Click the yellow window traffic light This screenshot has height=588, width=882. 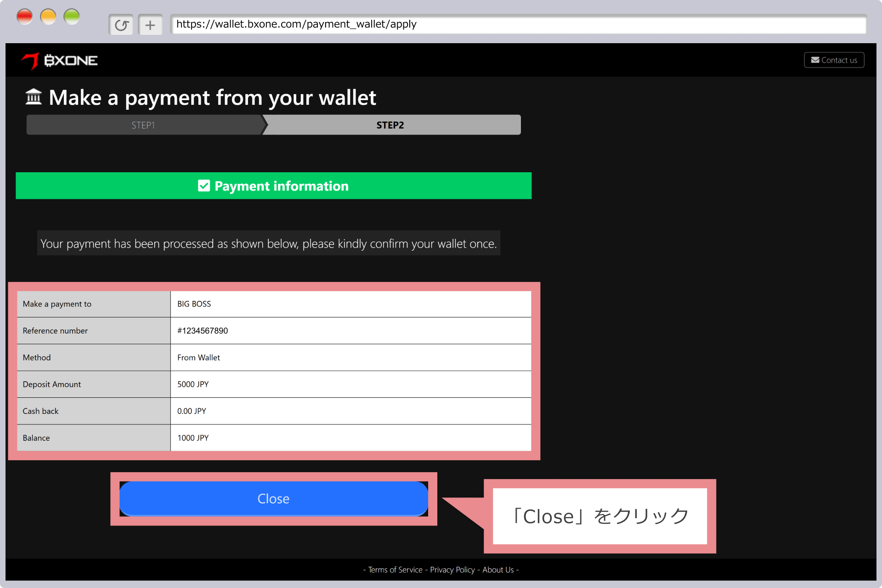pyautogui.click(x=48, y=17)
